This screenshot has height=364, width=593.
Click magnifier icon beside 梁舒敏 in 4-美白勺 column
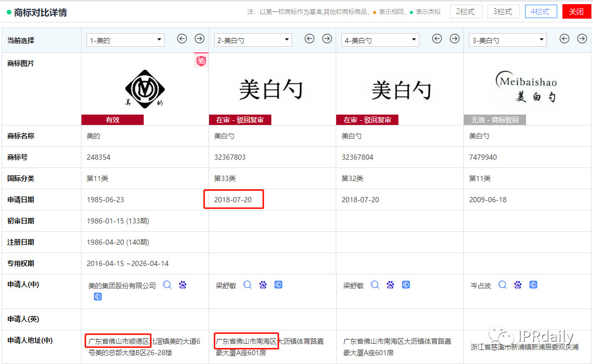click(375, 285)
